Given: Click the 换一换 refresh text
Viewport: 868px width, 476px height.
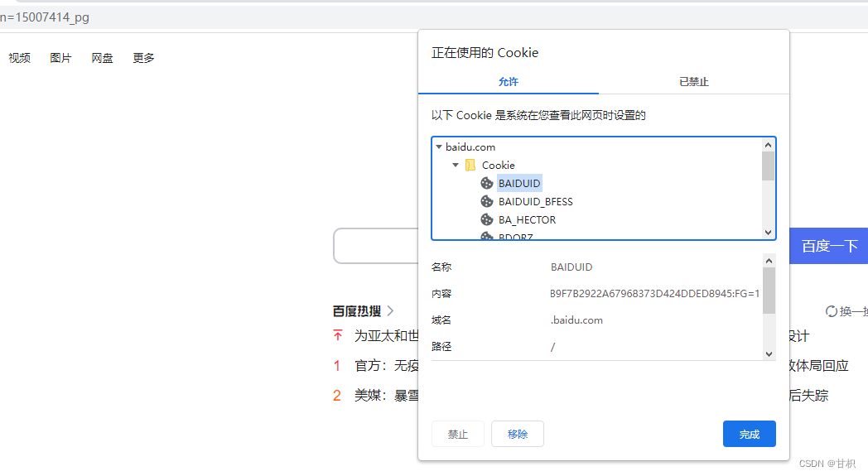Looking at the screenshot, I should tap(854, 311).
